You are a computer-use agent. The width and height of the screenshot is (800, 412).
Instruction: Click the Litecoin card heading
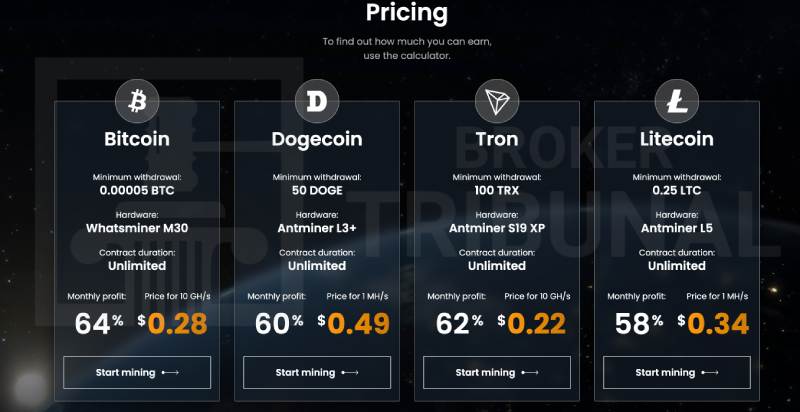pyautogui.click(x=677, y=139)
